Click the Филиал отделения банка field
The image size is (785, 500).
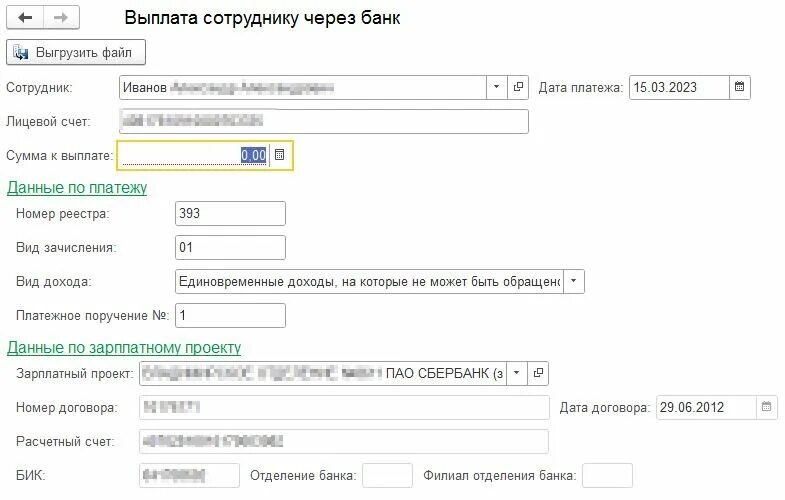[x=607, y=475]
